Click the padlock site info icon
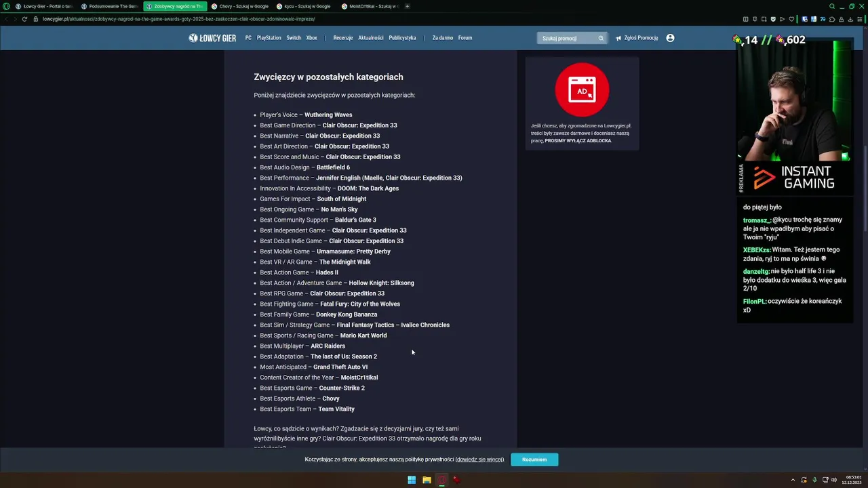The image size is (868, 488). tap(36, 19)
